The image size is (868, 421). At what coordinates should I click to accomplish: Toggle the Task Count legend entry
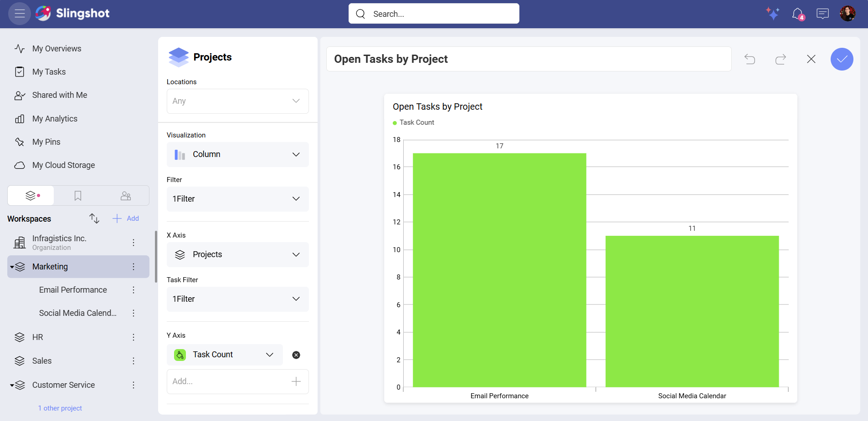tap(413, 122)
